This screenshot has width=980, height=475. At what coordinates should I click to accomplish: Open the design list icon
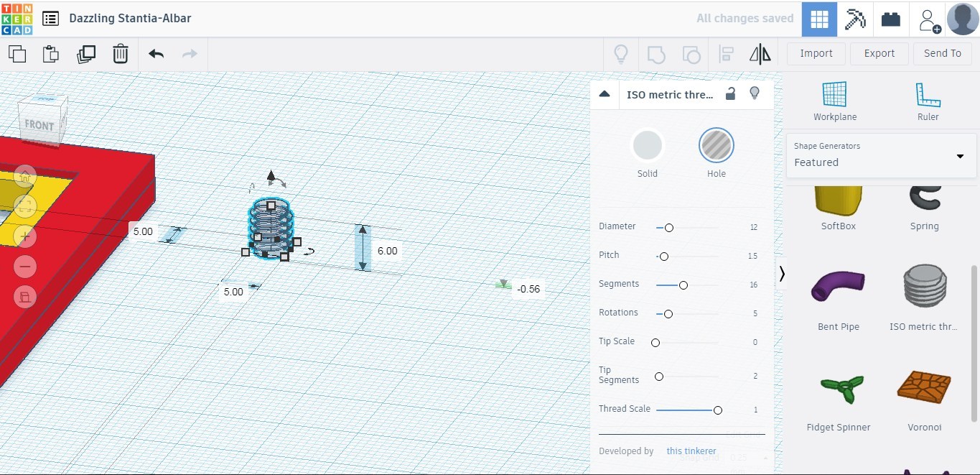[50, 19]
